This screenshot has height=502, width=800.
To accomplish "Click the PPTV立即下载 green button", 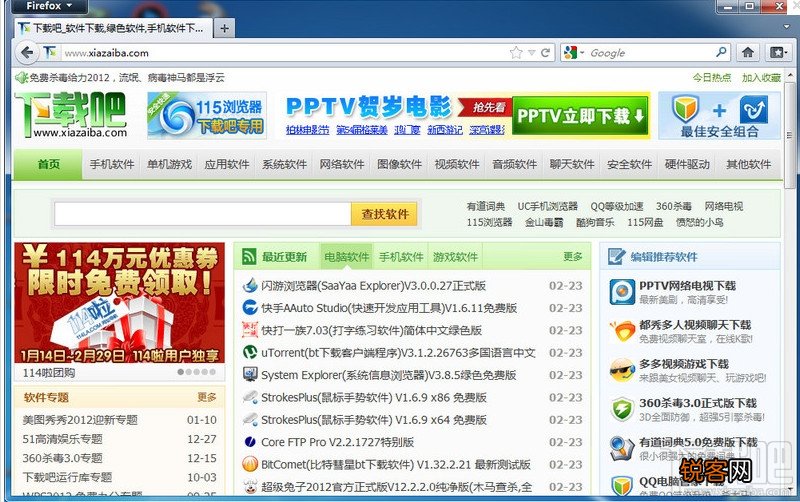I will click(581, 116).
